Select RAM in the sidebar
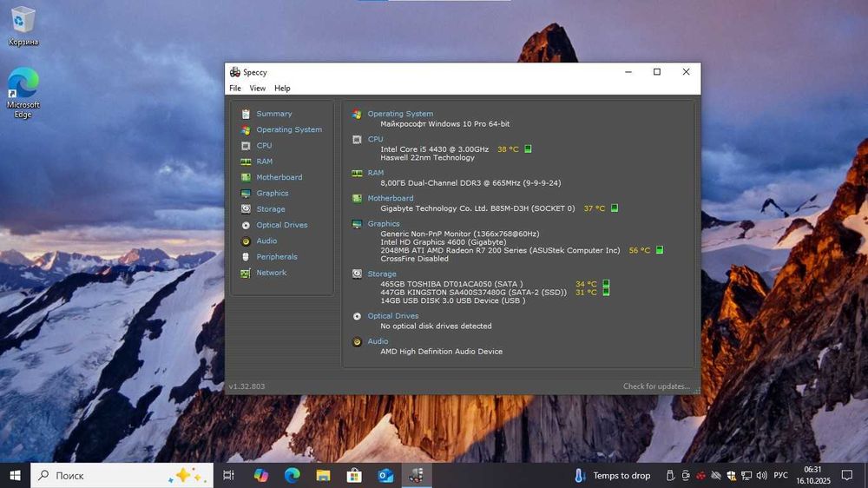868x488 pixels. [x=264, y=162]
